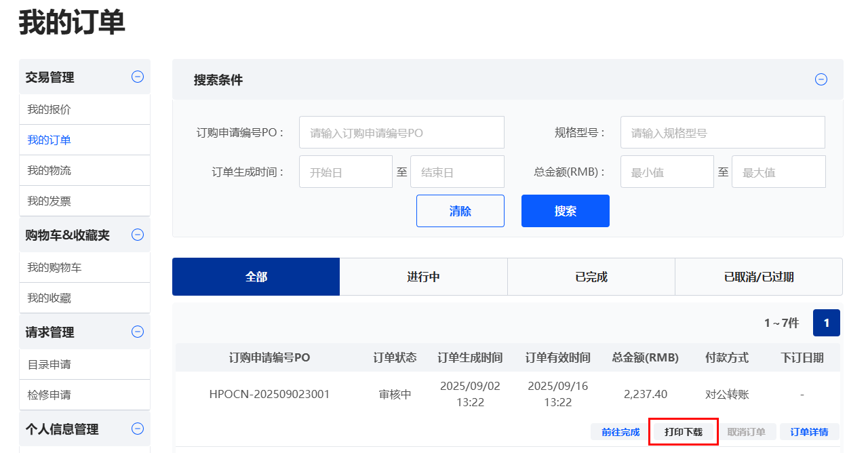Open 我的报价 in the sidebar
The height and width of the screenshot is (453, 868).
tap(49, 110)
